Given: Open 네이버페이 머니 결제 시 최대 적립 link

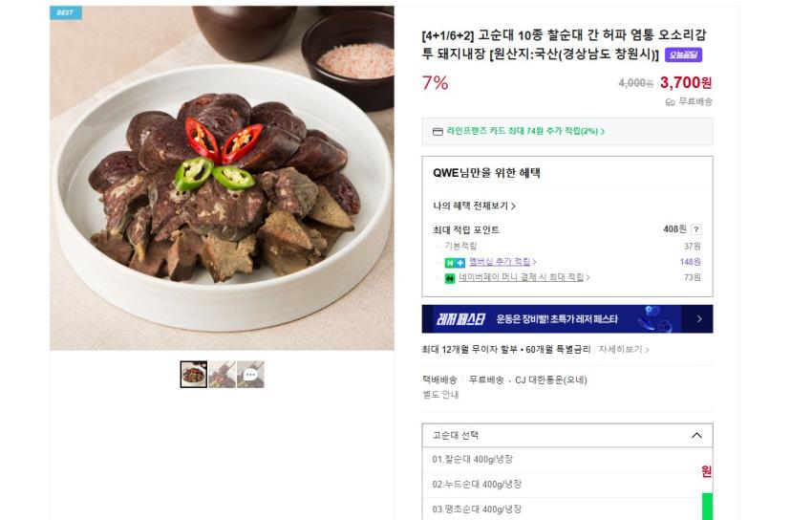Looking at the screenshot, I should (524, 277).
